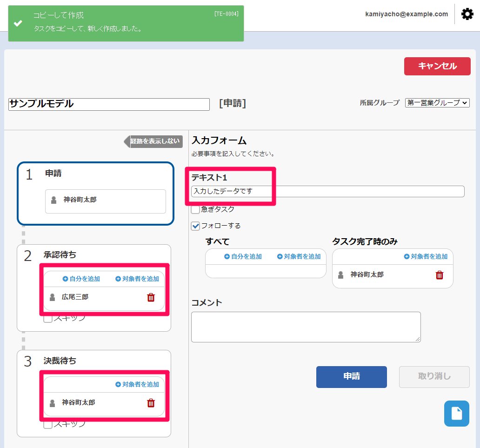Click 対象者を追加 in the 決裁待ち step
This screenshot has width=480, height=448.
pos(137,385)
